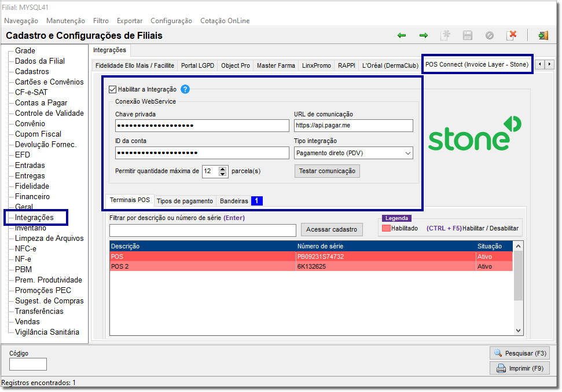Click the save diskette toolbar icon
Image resolution: width=562 pixels, height=392 pixels.
click(468, 35)
